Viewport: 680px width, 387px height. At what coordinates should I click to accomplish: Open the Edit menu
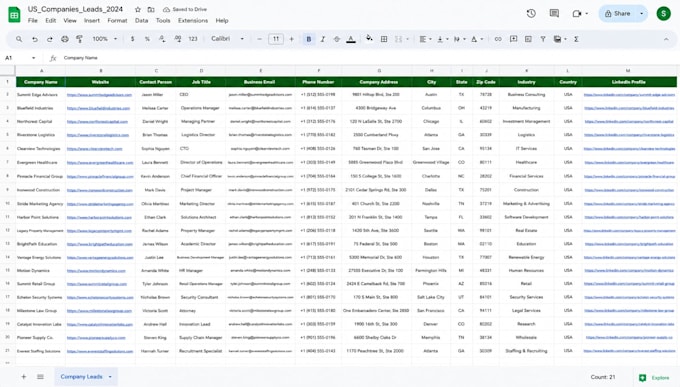tap(51, 20)
